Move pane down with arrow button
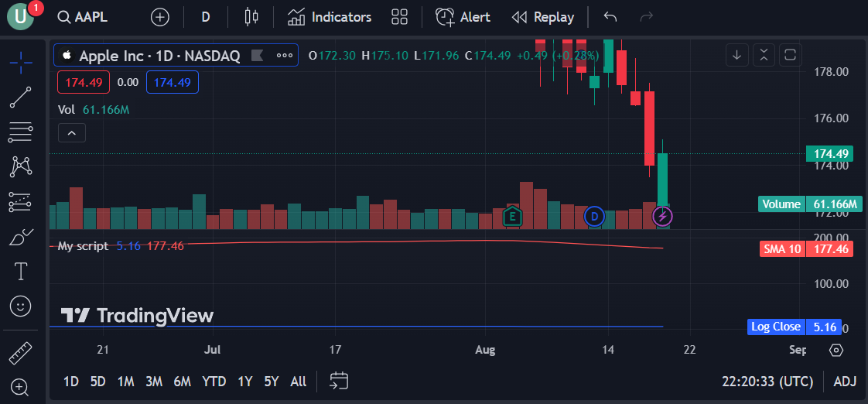Viewport: 868px width, 404px height. click(736, 55)
